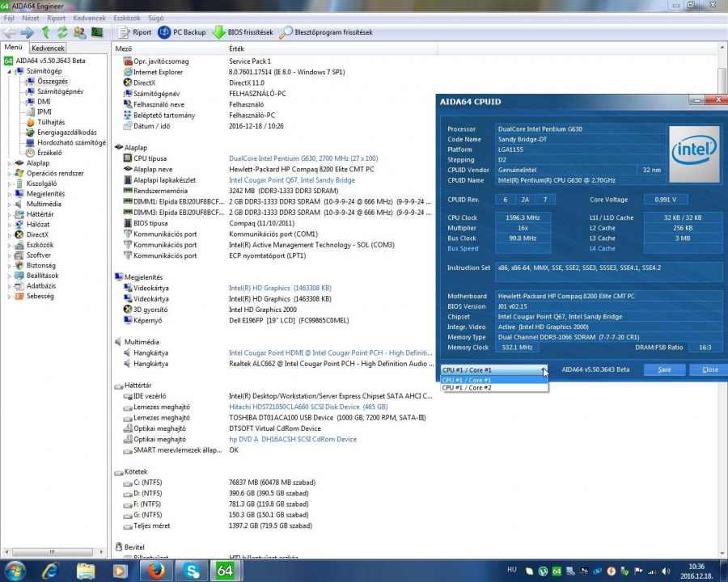Switch to the Kedvencek tab

point(48,48)
